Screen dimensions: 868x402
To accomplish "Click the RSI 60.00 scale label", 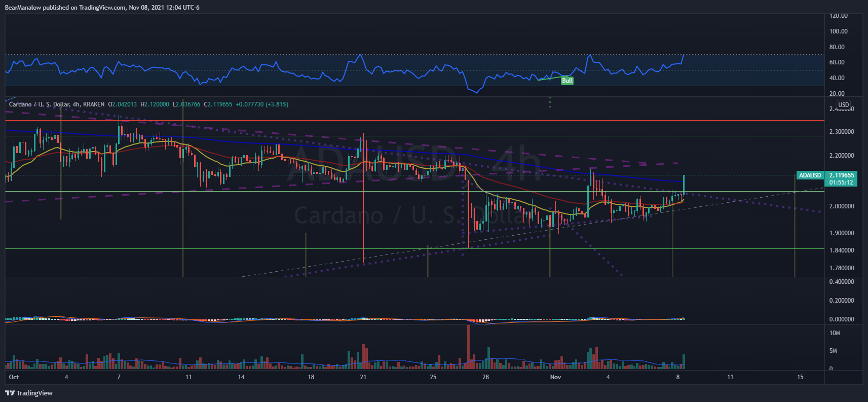I will coord(837,62).
